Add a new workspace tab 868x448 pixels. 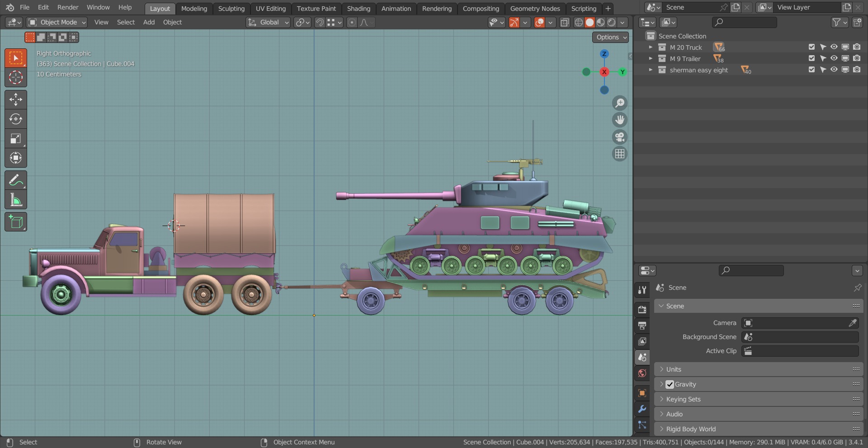tap(608, 9)
